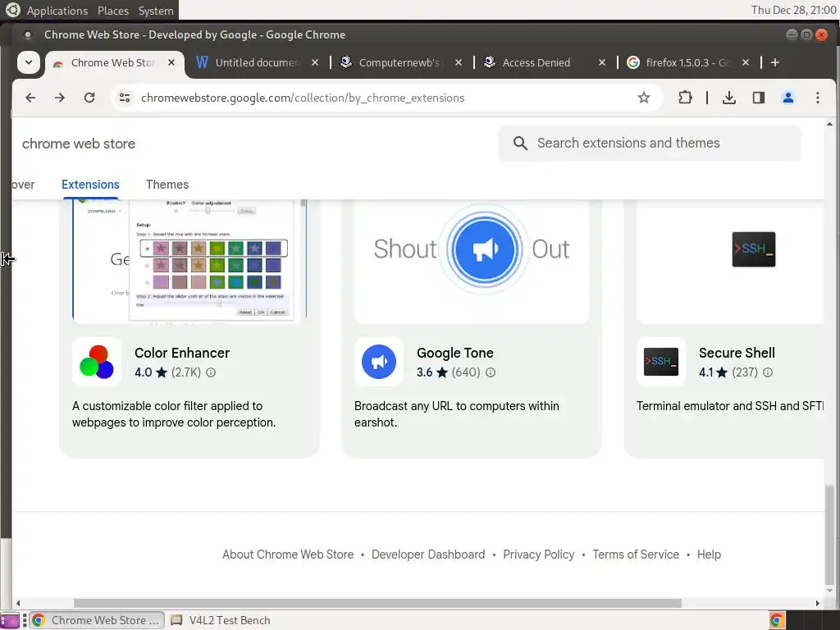The image size is (840, 630).
Task: Open a new tab with plus button
Action: point(774,62)
